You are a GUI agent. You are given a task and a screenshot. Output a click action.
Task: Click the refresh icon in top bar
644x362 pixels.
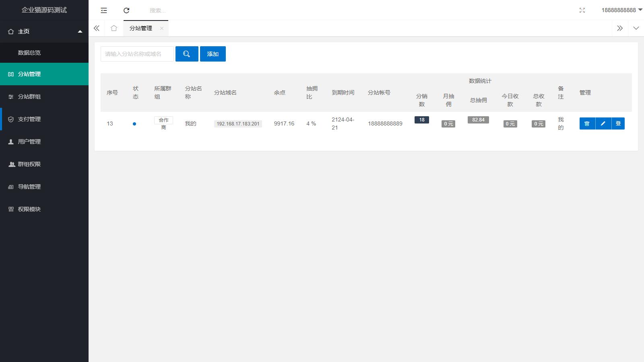126,10
